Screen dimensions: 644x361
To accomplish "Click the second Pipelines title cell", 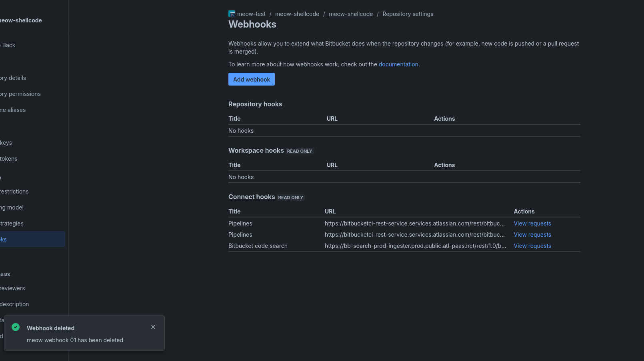I will [240, 235].
